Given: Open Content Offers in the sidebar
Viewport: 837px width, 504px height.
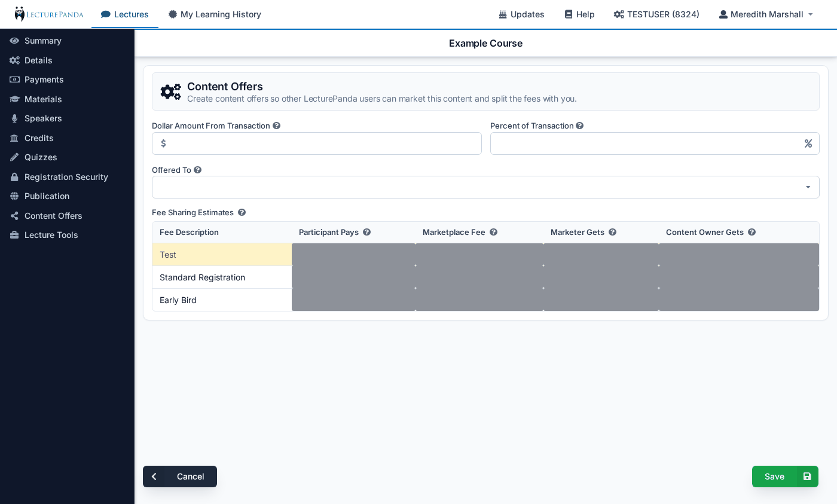Looking at the screenshot, I should 53,216.
